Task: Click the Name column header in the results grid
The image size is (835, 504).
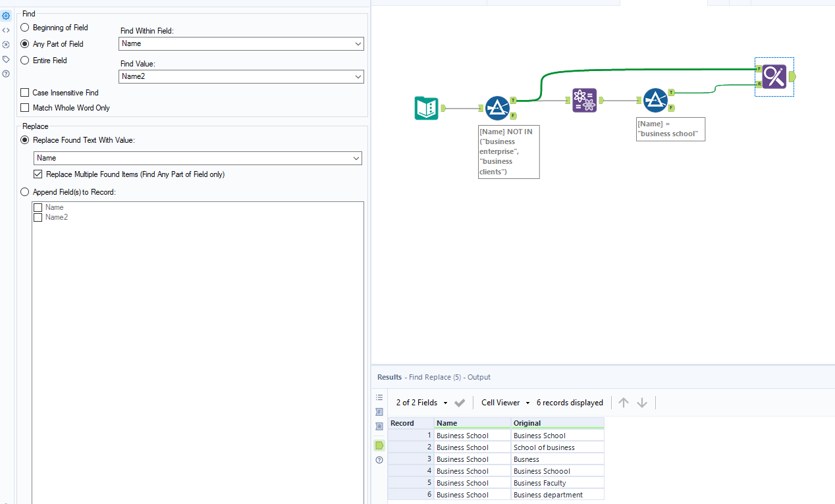Action: pos(447,422)
